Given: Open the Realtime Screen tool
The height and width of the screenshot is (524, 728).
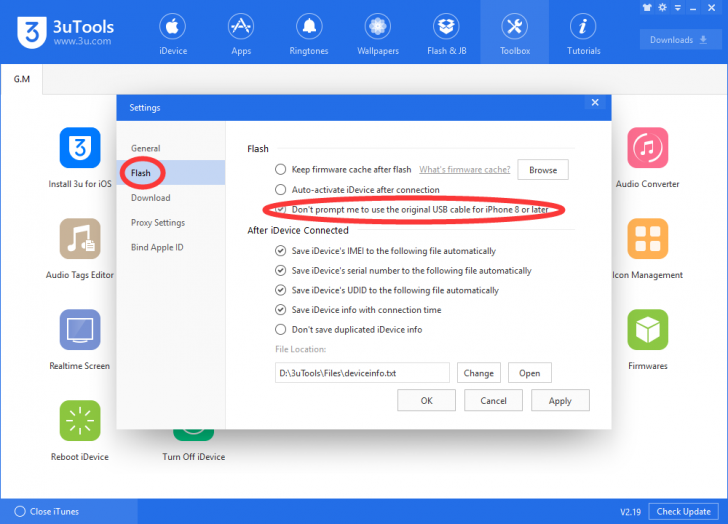Looking at the screenshot, I should point(80,340).
